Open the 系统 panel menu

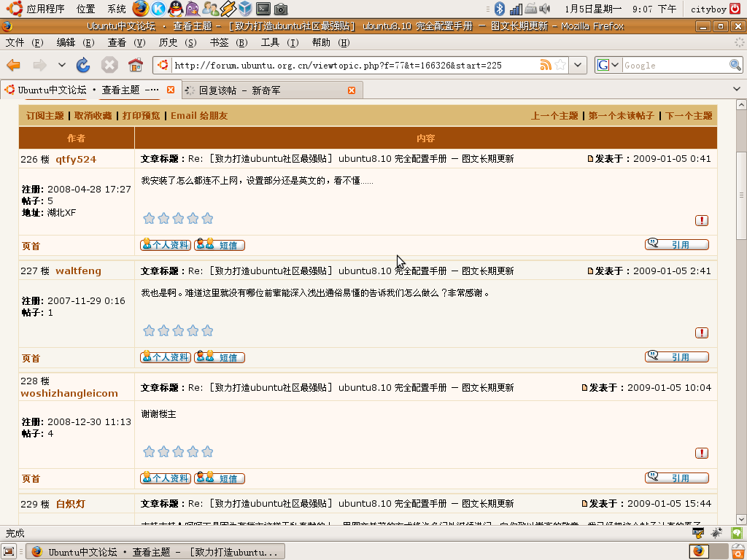(117, 9)
